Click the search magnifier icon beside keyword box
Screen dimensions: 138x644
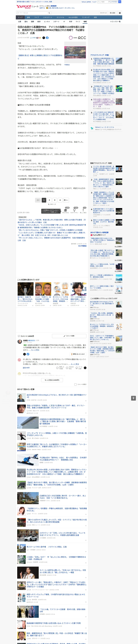[x=49, y=13]
